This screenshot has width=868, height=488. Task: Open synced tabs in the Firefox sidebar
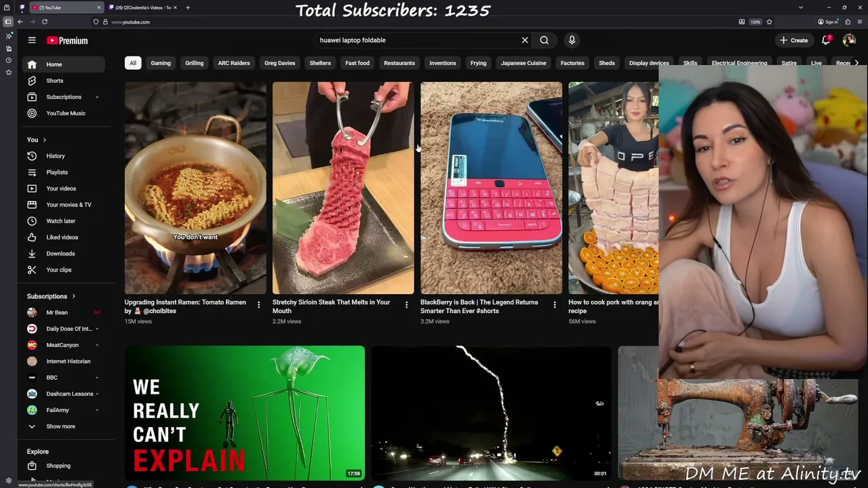(8, 48)
